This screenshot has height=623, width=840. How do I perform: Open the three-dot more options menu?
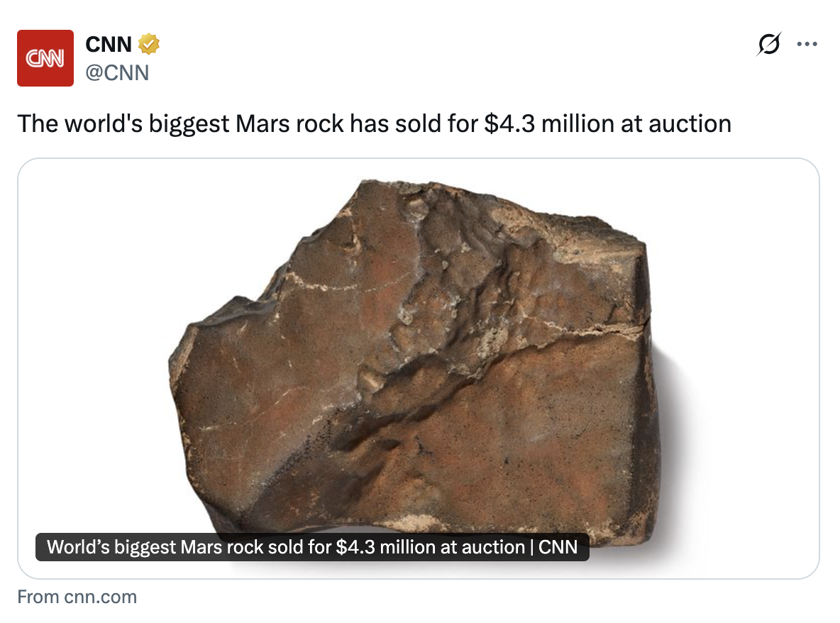[x=807, y=44]
